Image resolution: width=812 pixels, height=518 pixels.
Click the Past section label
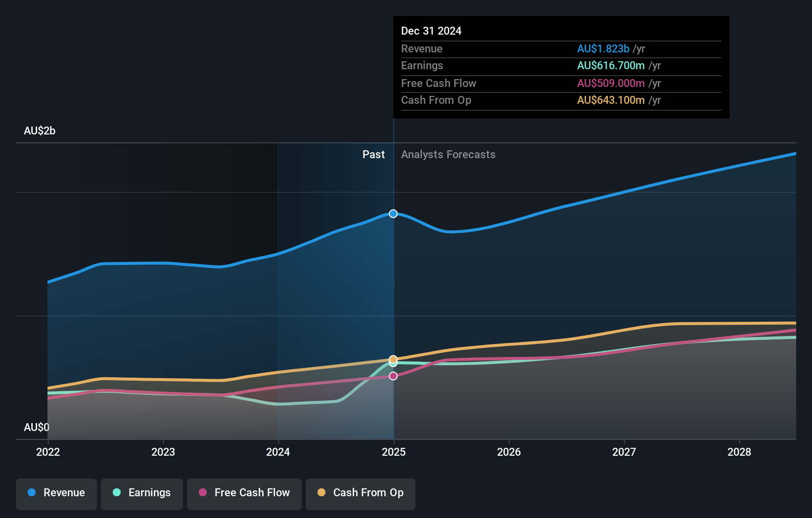click(x=373, y=155)
